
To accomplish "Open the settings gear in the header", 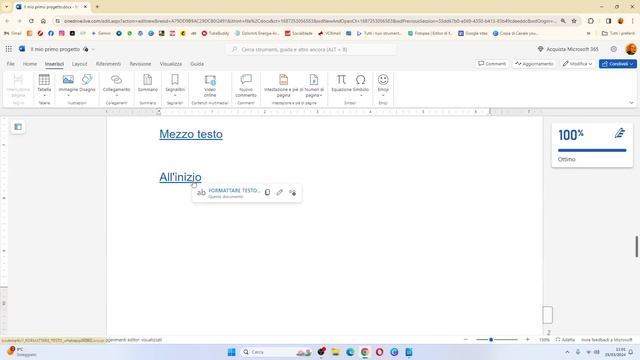I will (613, 49).
